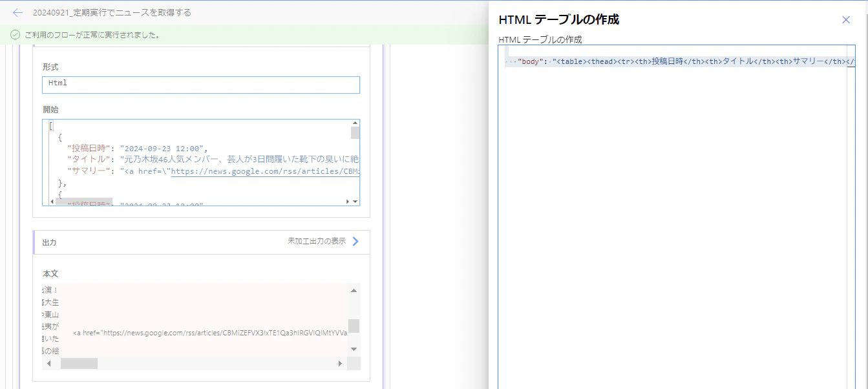Image resolution: width=868 pixels, height=389 pixels.
Task: Close the HTML テーブルの作成 panel
Action: click(846, 19)
